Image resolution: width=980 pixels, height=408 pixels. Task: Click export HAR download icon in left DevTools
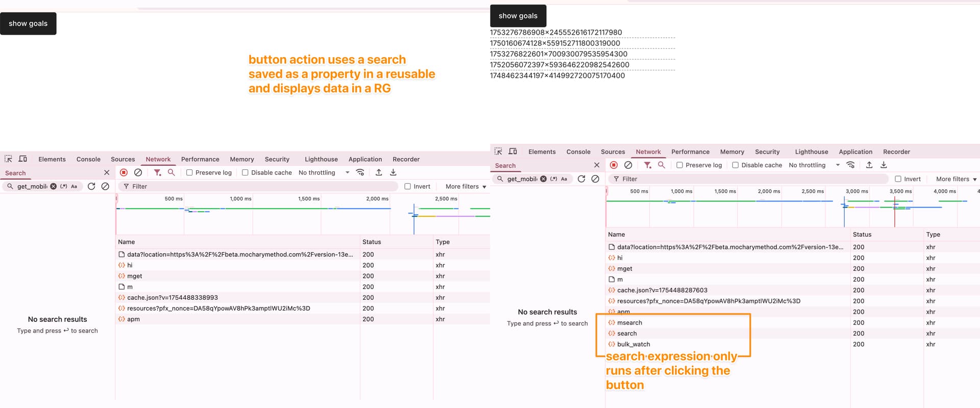(393, 172)
